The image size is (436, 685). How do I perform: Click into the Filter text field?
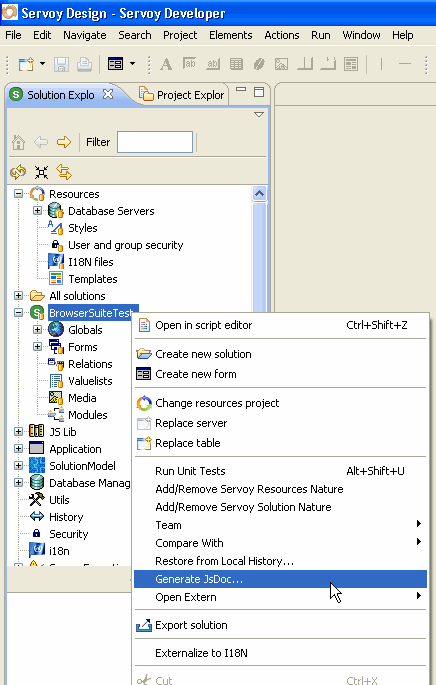click(155, 142)
